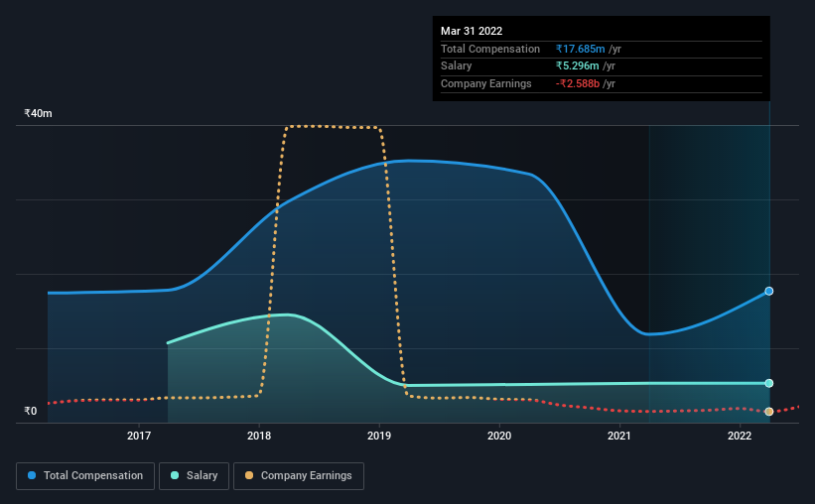The height and width of the screenshot is (504, 815).
Task: Click the 2018 x-axis label
Action: pyautogui.click(x=259, y=436)
